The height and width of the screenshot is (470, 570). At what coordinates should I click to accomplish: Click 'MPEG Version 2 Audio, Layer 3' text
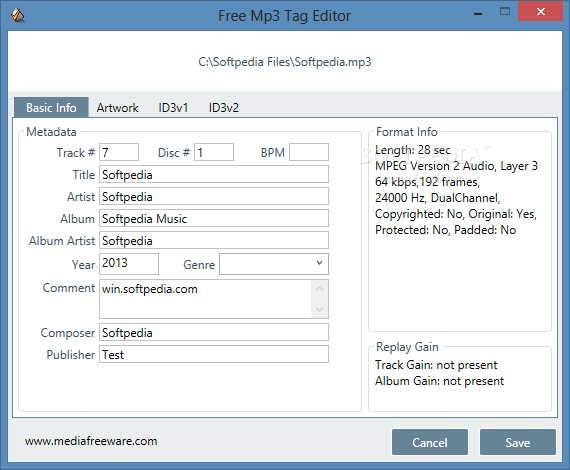point(456,166)
